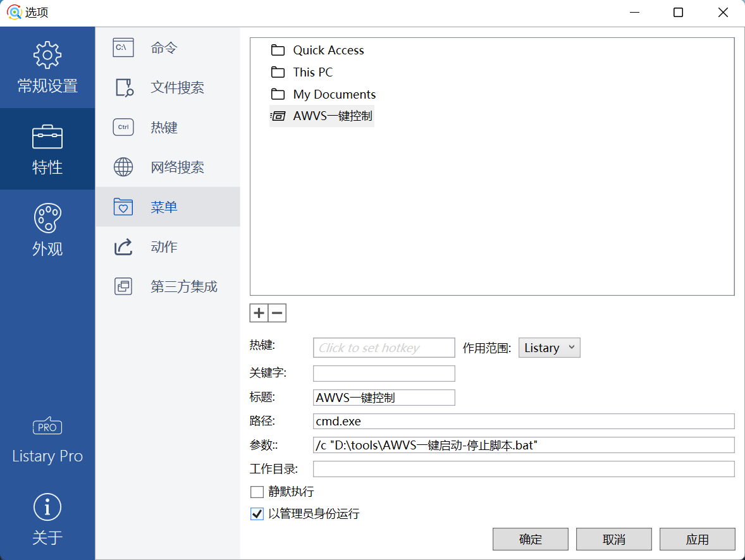This screenshot has height=560, width=745.
Task: Confirm with the 确定 button
Action: point(530,539)
